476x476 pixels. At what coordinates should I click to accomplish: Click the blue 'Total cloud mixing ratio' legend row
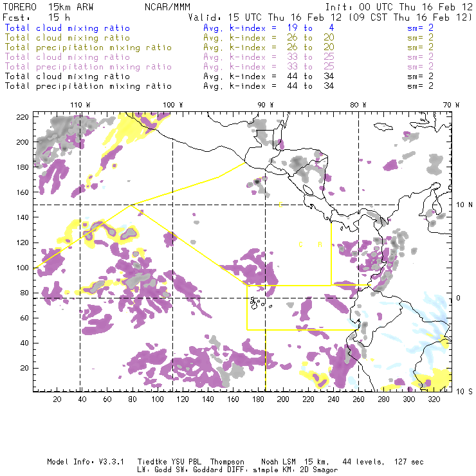click(219, 28)
